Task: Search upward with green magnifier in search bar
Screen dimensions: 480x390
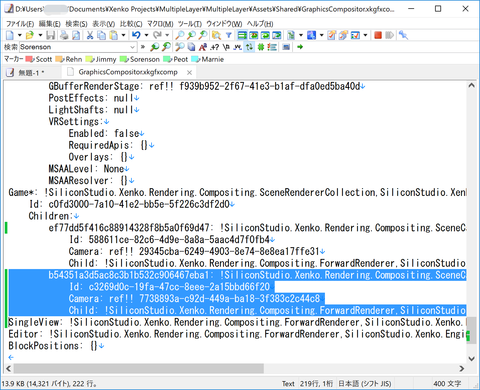Action: pos(154,47)
